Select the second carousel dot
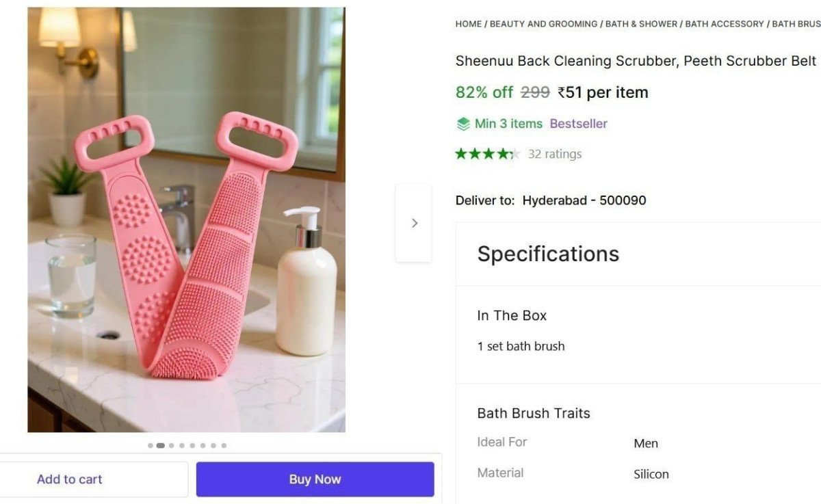This screenshot has height=504, width=821. point(161,445)
